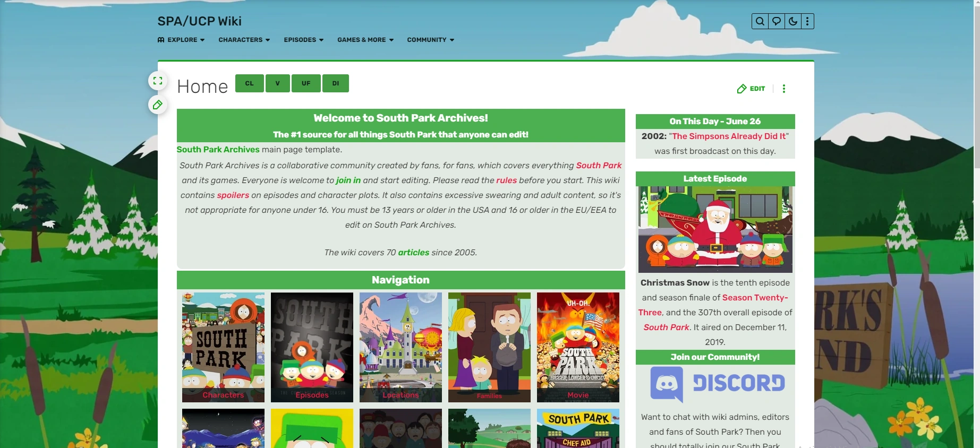Expand the Characters dropdown menu
Image resolution: width=980 pixels, height=448 pixels.
244,40
